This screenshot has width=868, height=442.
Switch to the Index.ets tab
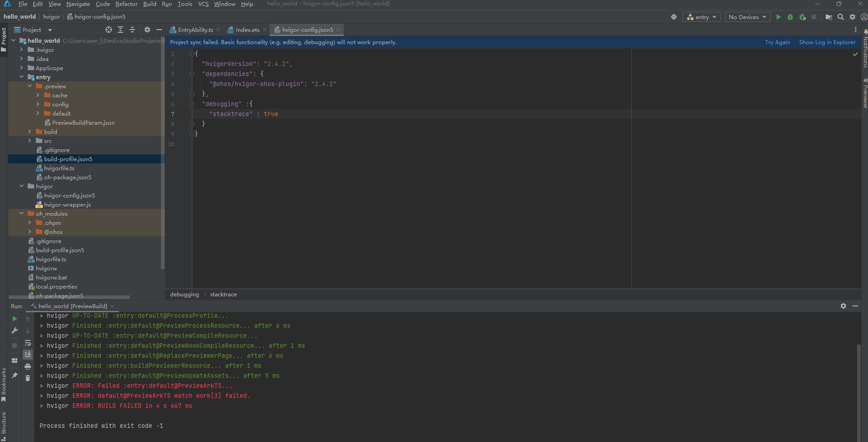point(247,30)
